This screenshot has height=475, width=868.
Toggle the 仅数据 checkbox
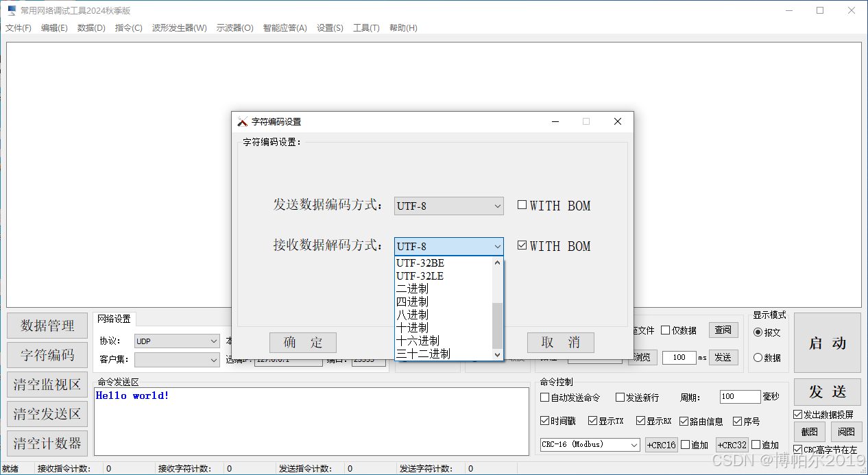(x=665, y=330)
